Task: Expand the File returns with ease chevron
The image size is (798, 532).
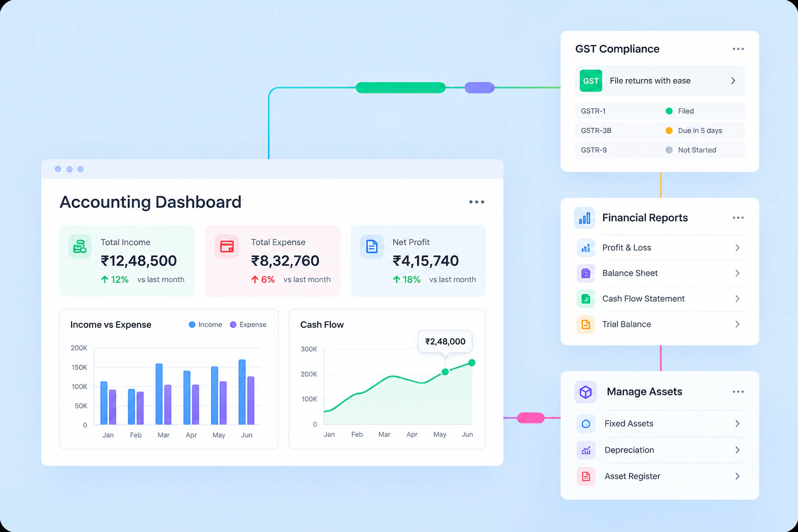Action: tap(733, 81)
